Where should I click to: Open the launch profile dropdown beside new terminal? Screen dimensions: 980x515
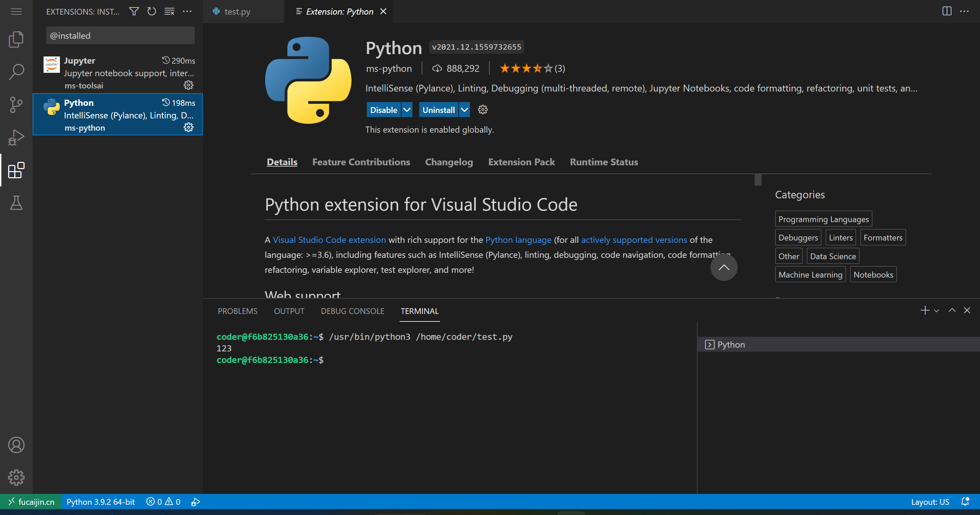pyautogui.click(x=937, y=311)
